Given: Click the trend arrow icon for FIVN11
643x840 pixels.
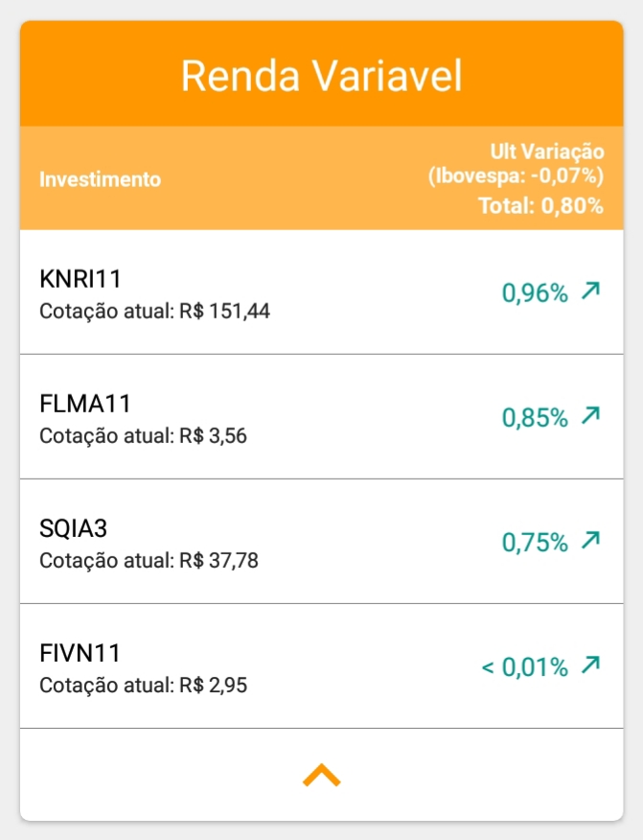Looking at the screenshot, I should (x=590, y=665).
